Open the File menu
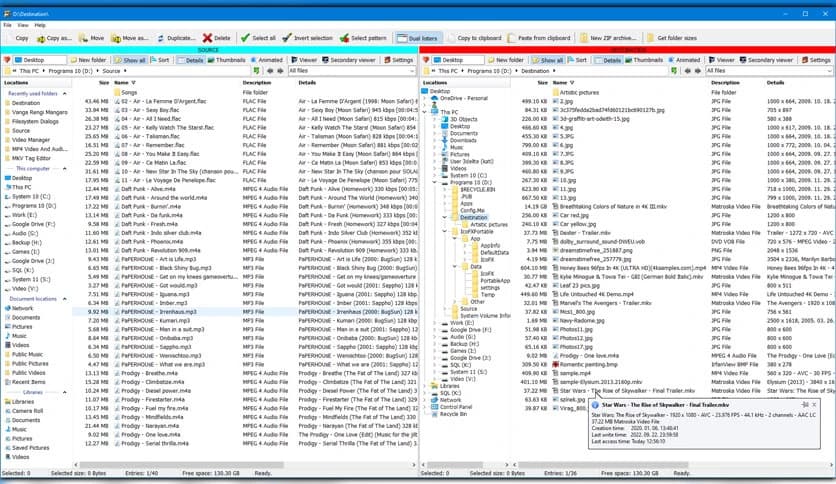This screenshot has height=484, width=836. tap(7, 24)
